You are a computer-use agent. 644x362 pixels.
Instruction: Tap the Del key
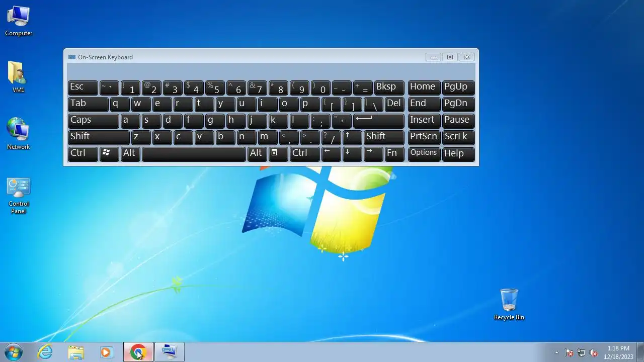pos(394,104)
